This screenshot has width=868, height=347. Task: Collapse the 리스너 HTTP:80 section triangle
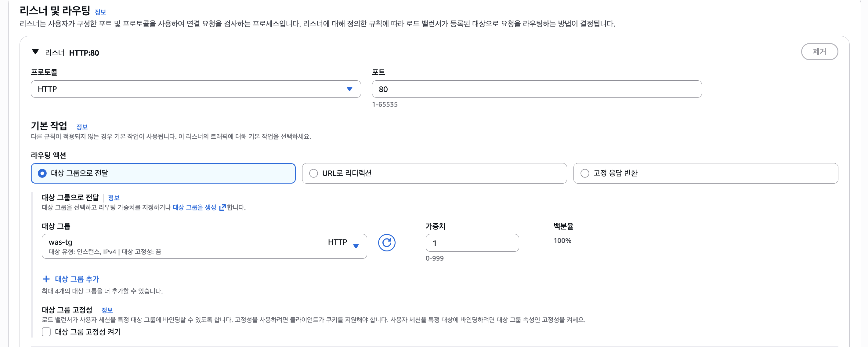pos(35,52)
